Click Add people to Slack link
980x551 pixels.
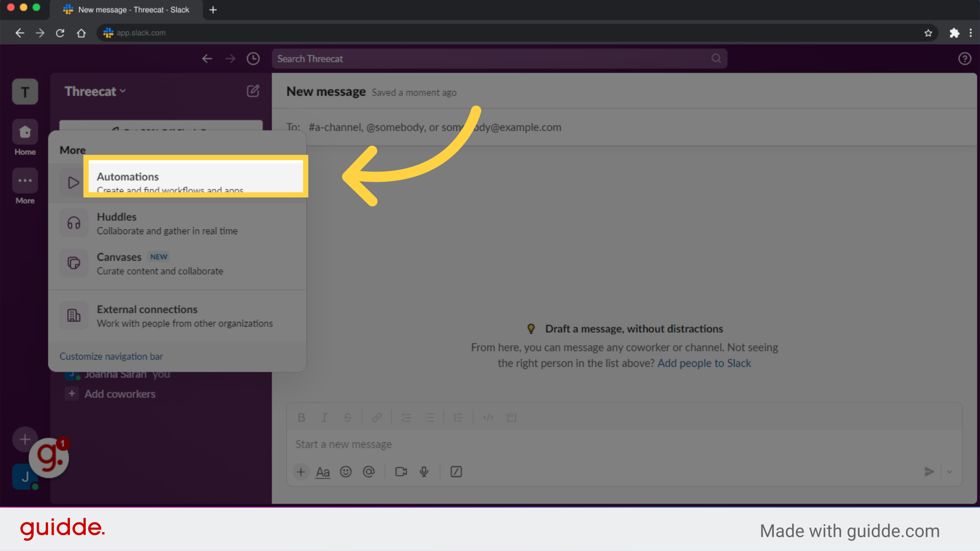pyautogui.click(x=704, y=363)
